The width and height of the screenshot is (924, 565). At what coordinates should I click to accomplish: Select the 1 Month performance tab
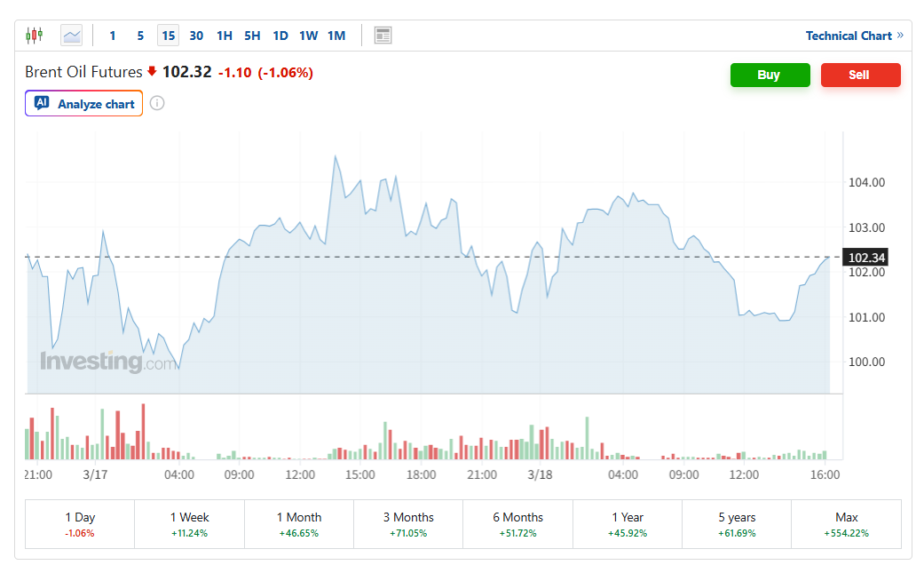coord(299,524)
